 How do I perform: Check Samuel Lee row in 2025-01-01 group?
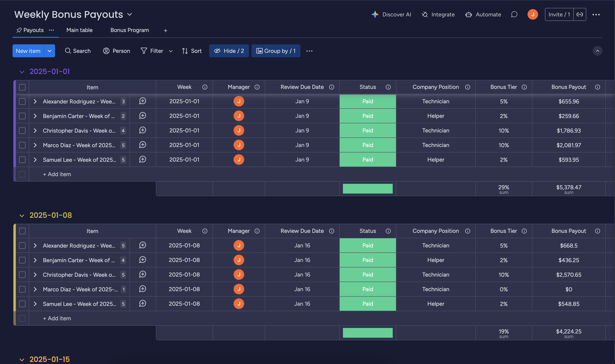point(22,160)
